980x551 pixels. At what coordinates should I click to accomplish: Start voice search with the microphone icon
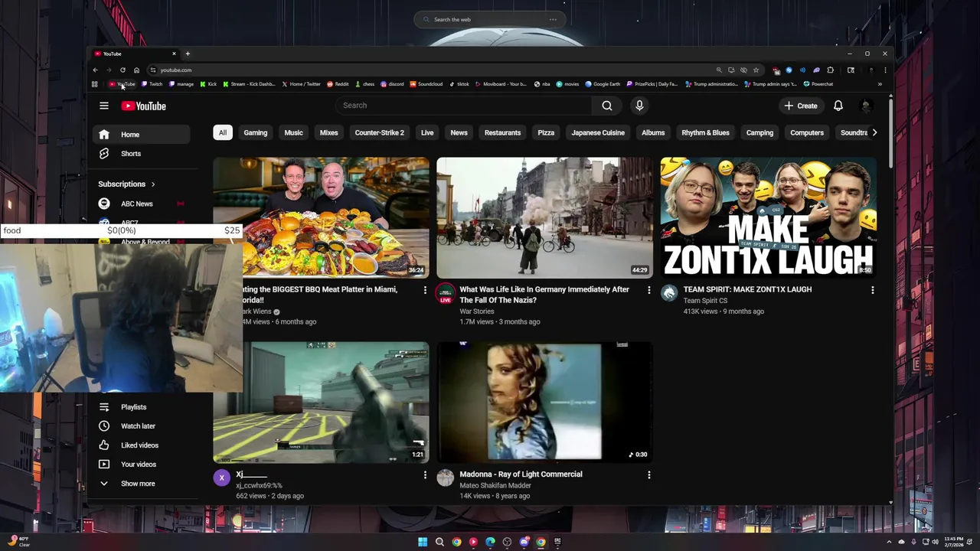[x=639, y=106]
